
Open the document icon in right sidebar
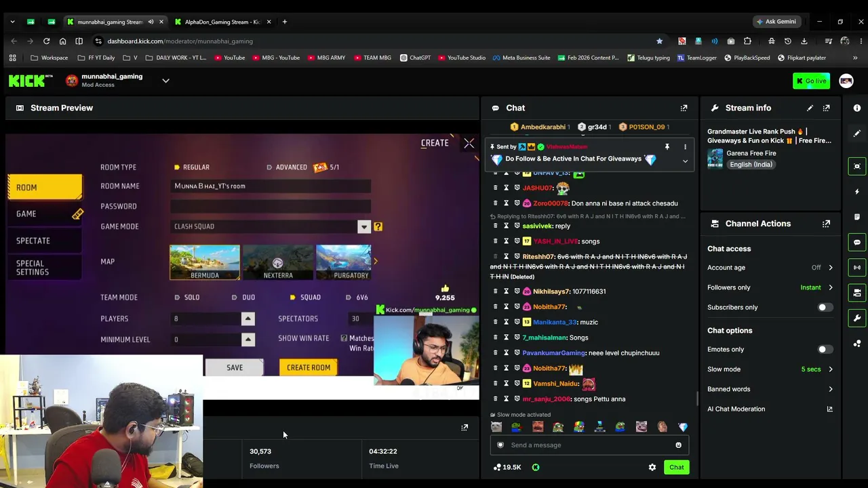tap(857, 217)
